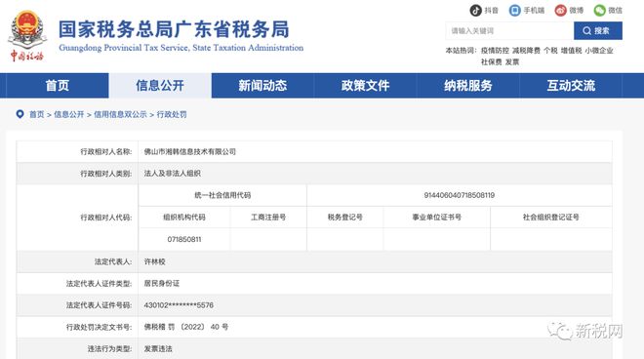Viewport: 644px width, 359px height.
Task: Click the label 行政相对人代码
Action: pos(106,218)
